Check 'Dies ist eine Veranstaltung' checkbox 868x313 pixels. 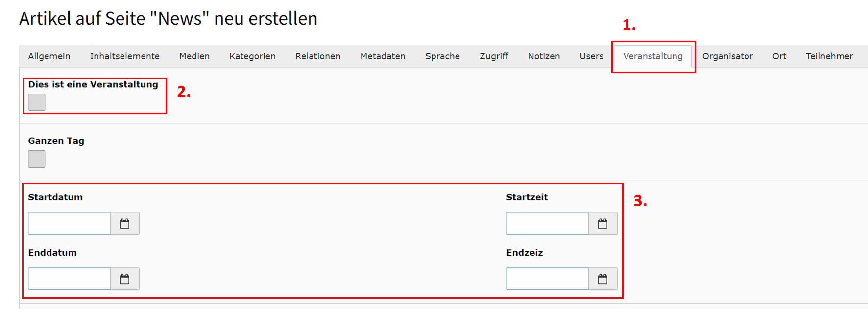coord(37,103)
